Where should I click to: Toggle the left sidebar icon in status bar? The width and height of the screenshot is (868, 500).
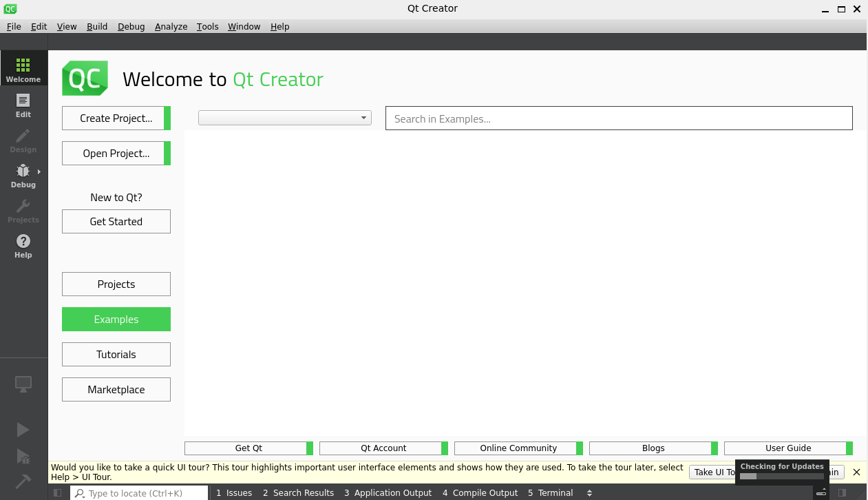coord(58,492)
